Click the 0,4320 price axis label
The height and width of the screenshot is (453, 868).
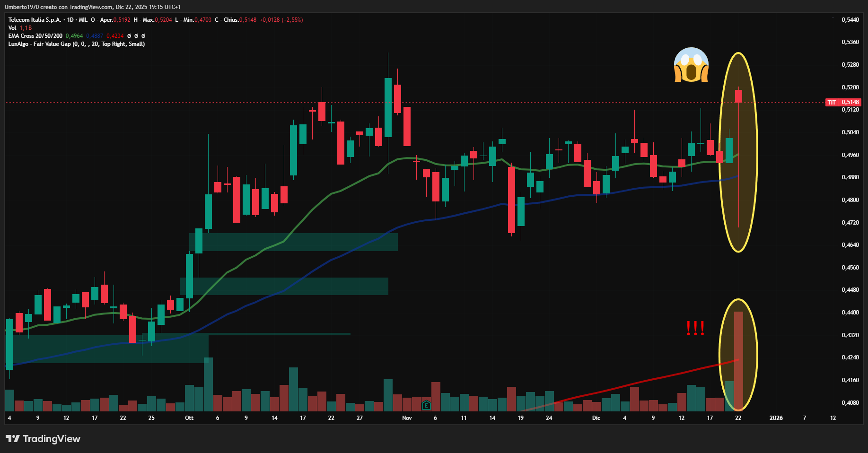[850, 335]
